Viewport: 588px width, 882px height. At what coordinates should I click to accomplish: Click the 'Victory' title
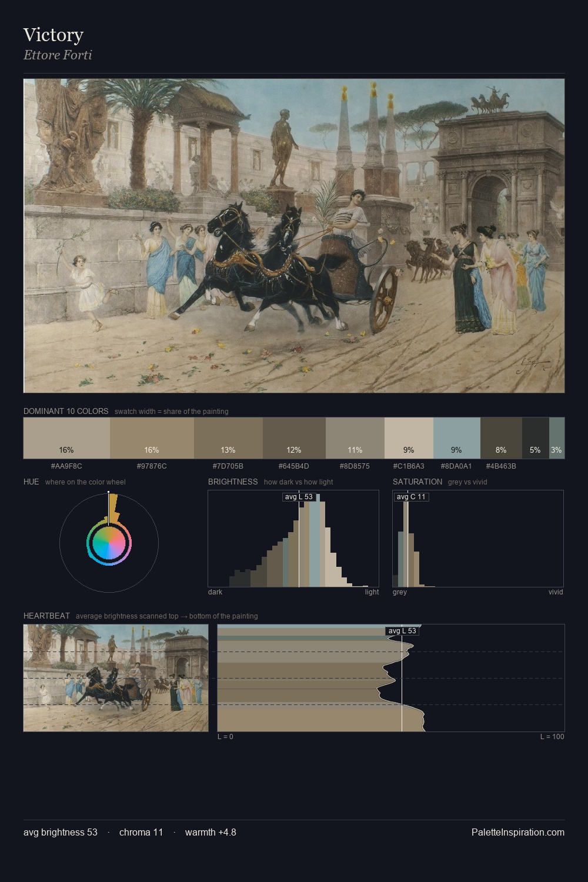pos(54,35)
